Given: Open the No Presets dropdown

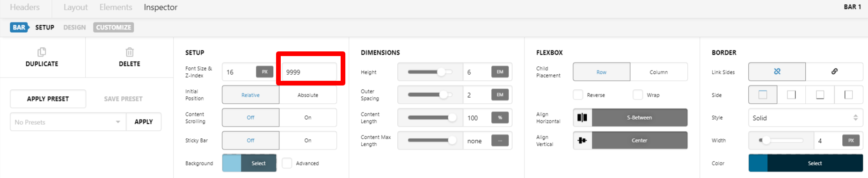Looking at the screenshot, I should pos(68,122).
